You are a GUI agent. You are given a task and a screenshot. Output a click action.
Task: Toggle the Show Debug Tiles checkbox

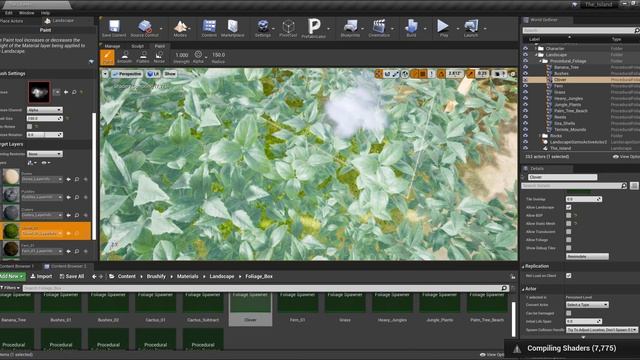(x=569, y=248)
